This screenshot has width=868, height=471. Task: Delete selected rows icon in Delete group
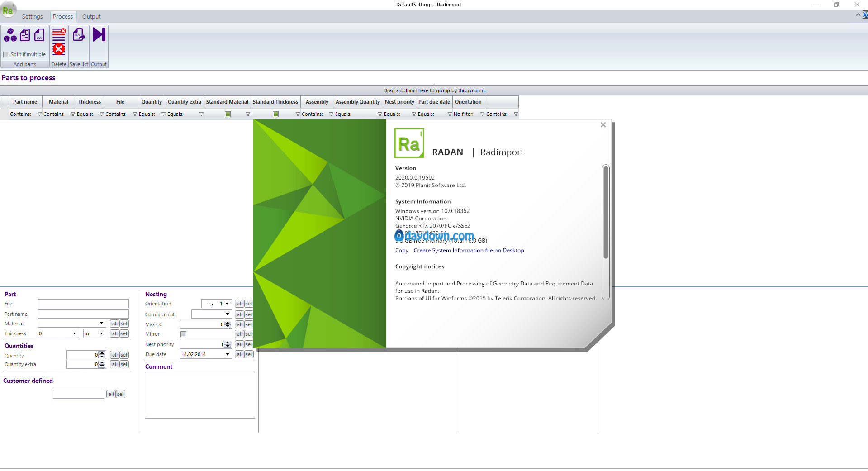(59, 34)
